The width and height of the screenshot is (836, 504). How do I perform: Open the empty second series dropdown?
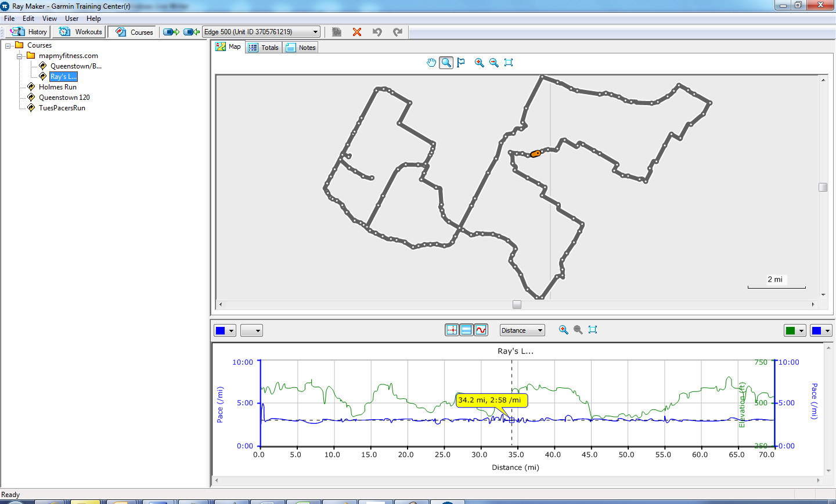[x=251, y=330]
